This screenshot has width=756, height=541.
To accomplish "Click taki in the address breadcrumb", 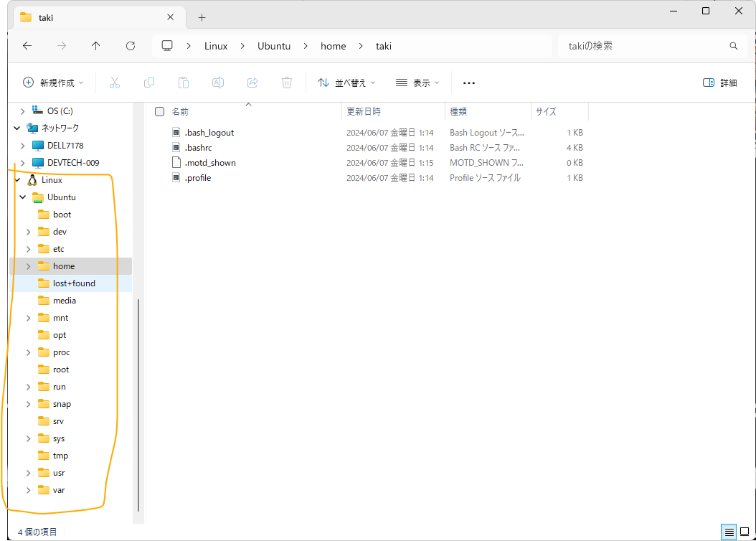I will tap(383, 46).
